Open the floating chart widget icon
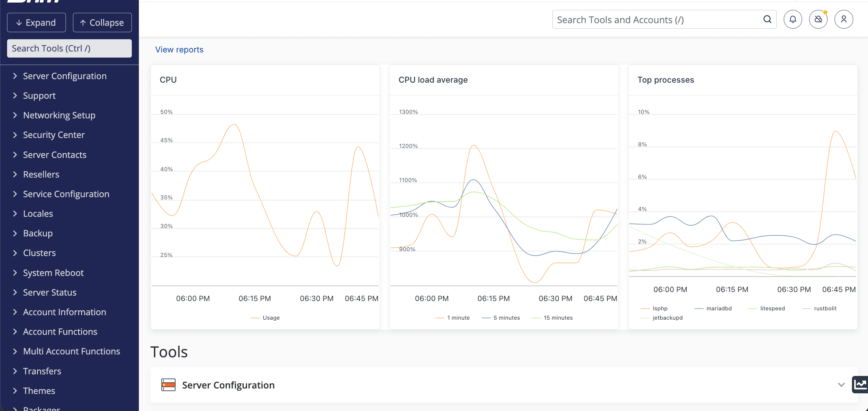The height and width of the screenshot is (411, 868). [860, 384]
